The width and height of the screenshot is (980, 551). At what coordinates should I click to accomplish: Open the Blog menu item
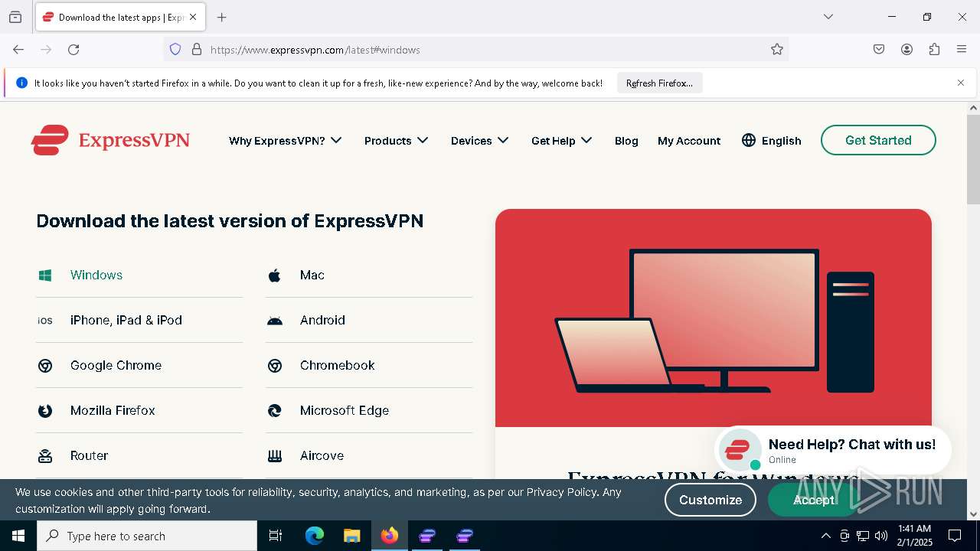(x=626, y=141)
